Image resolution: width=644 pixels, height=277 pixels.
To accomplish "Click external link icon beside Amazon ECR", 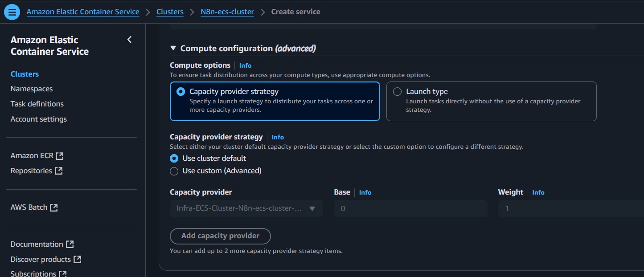I will pos(60,156).
